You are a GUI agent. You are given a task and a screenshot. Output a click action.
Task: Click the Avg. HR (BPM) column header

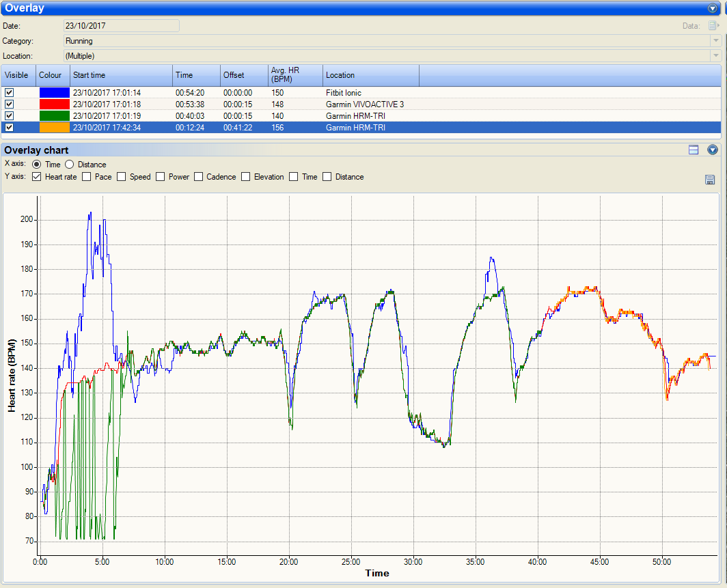(x=294, y=75)
